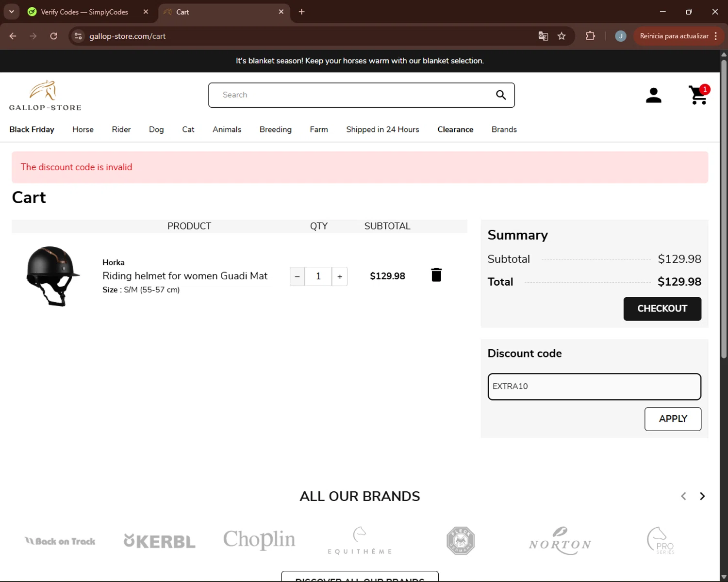Click the Gallop-Store logo
Image resolution: width=728 pixels, height=582 pixels.
tap(45, 96)
